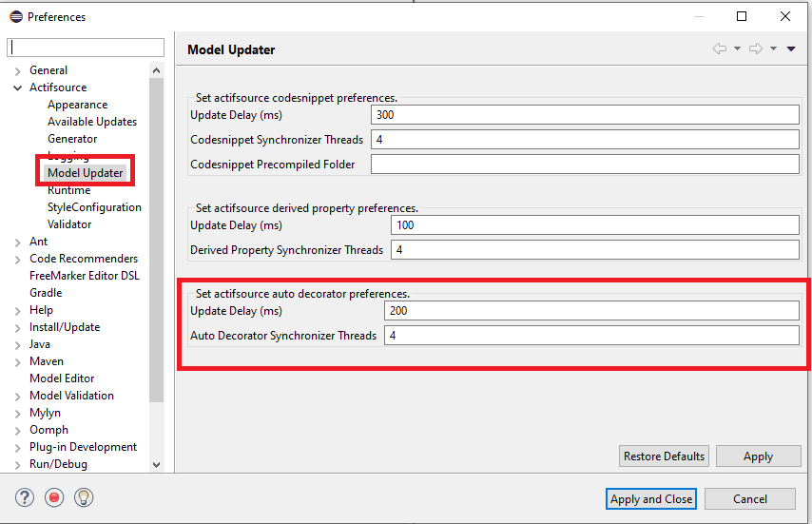
Task: Click the forward navigation arrow icon
Action: click(756, 49)
